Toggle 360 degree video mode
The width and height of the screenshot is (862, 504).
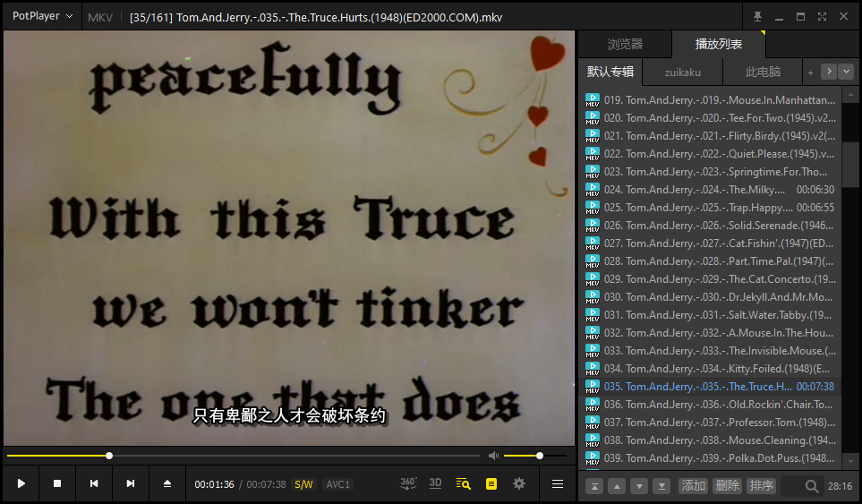click(x=408, y=483)
